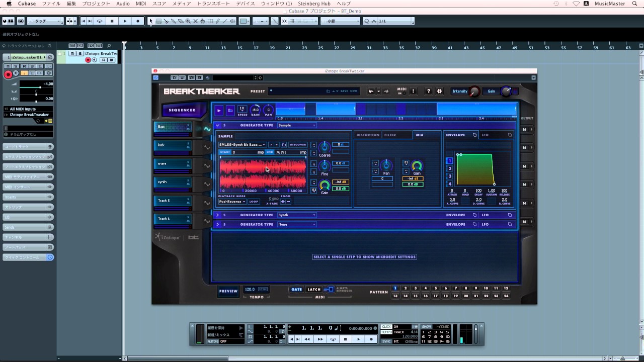The image size is (644, 362).
Task: Click Play in the top toolbar transport
Action: pyautogui.click(x=125, y=21)
